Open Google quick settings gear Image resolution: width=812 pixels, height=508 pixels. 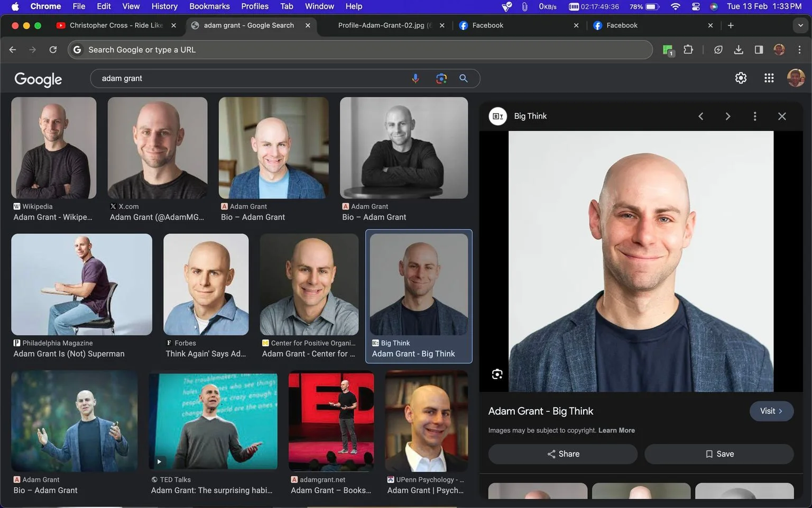(x=741, y=78)
